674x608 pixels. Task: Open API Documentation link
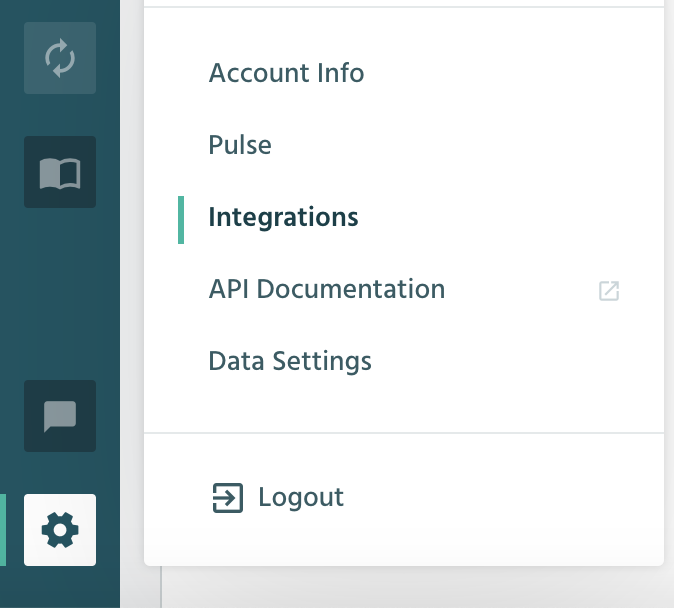coord(327,289)
